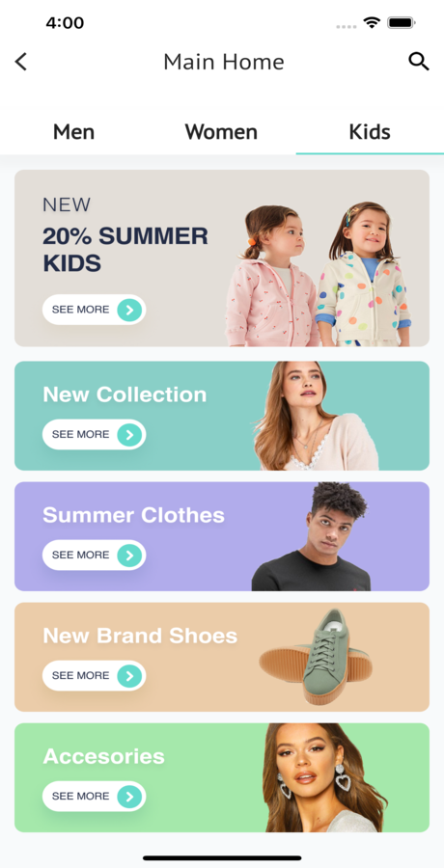
Task: Switch to the Women tab
Action: click(x=221, y=132)
